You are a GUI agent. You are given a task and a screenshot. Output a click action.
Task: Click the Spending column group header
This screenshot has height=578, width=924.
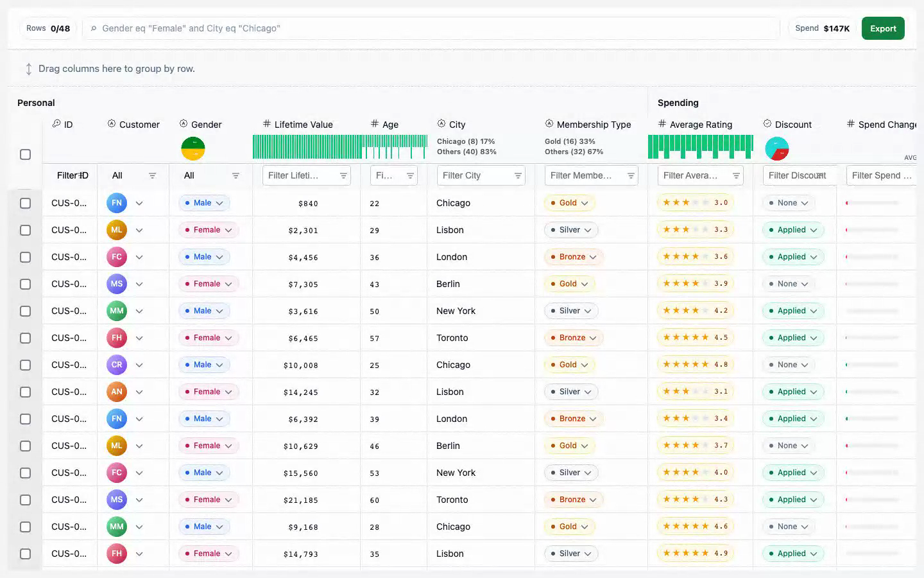pyautogui.click(x=678, y=103)
